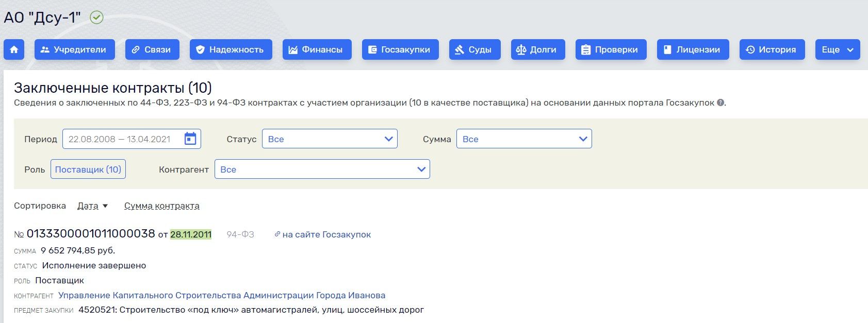
Task: Click the company name АО "Дсу-1"
Action: [x=42, y=18]
